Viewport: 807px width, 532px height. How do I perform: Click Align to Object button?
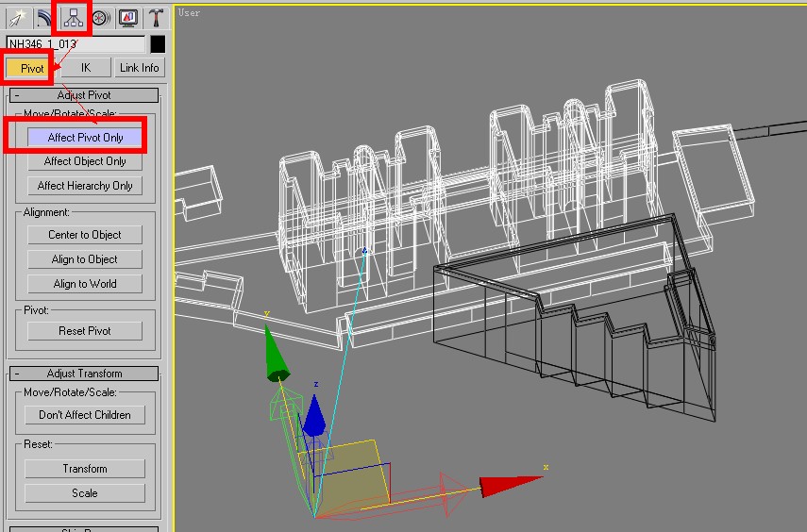click(85, 259)
